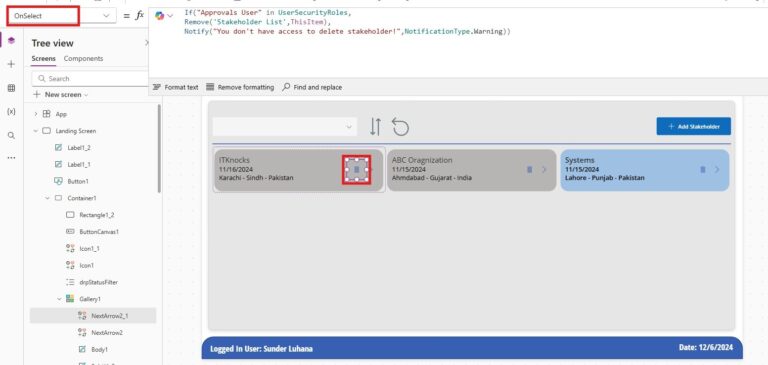The height and width of the screenshot is (365, 768).
Task: Select Body1 in tree view
Action: 99,349
